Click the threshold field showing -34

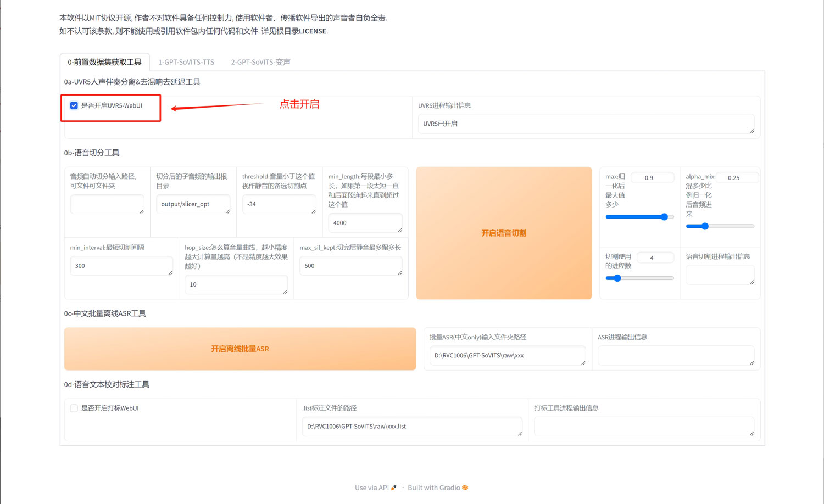click(279, 204)
